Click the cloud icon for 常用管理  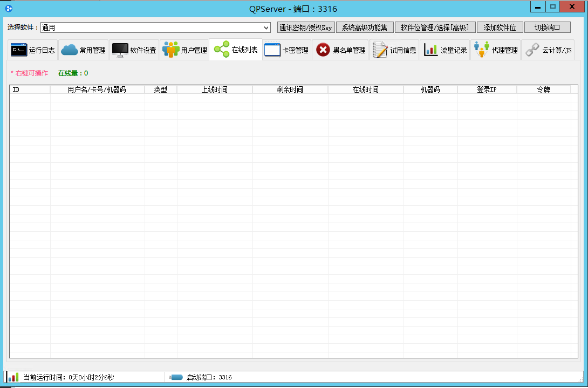(69, 50)
